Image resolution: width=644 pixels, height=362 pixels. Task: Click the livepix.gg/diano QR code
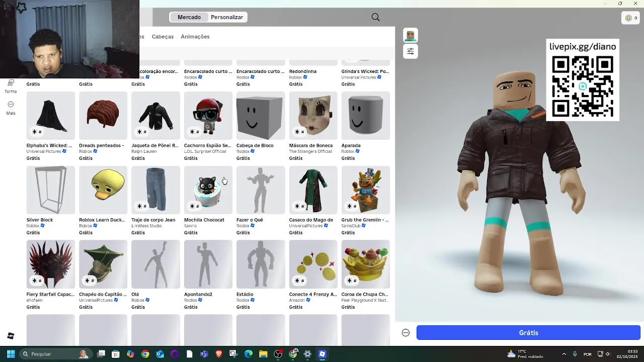point(583,86)
